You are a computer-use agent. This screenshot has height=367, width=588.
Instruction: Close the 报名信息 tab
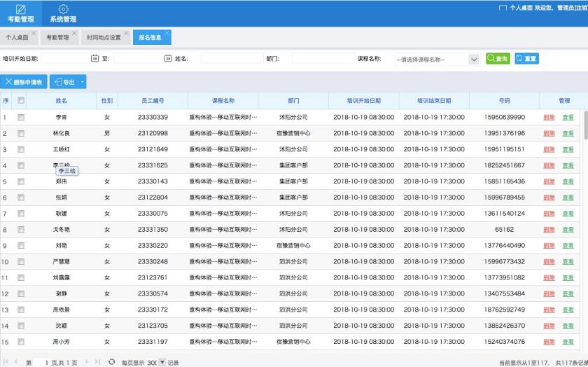pyautogui.click(x=167, y=33)
